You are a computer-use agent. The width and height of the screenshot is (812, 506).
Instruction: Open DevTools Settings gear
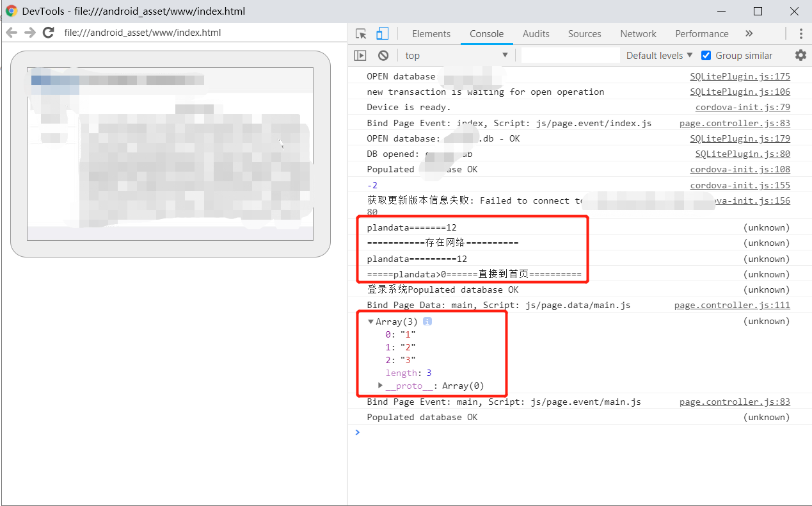coord(800,55)
